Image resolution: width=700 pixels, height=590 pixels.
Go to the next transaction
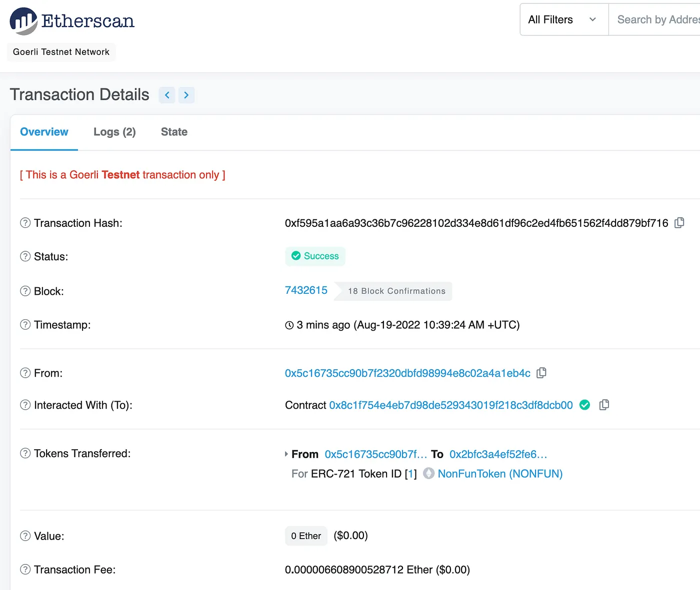[x=186, y=95]
